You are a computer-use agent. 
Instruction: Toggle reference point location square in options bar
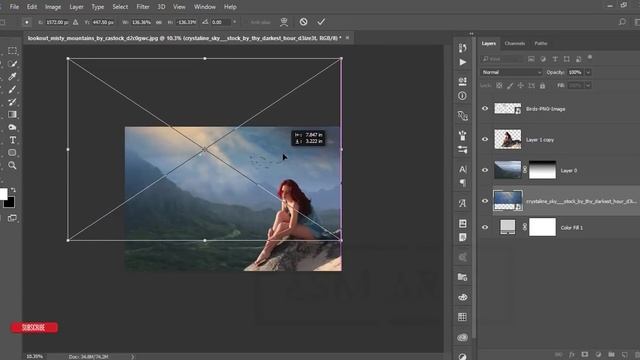click(x=27, y=22)
